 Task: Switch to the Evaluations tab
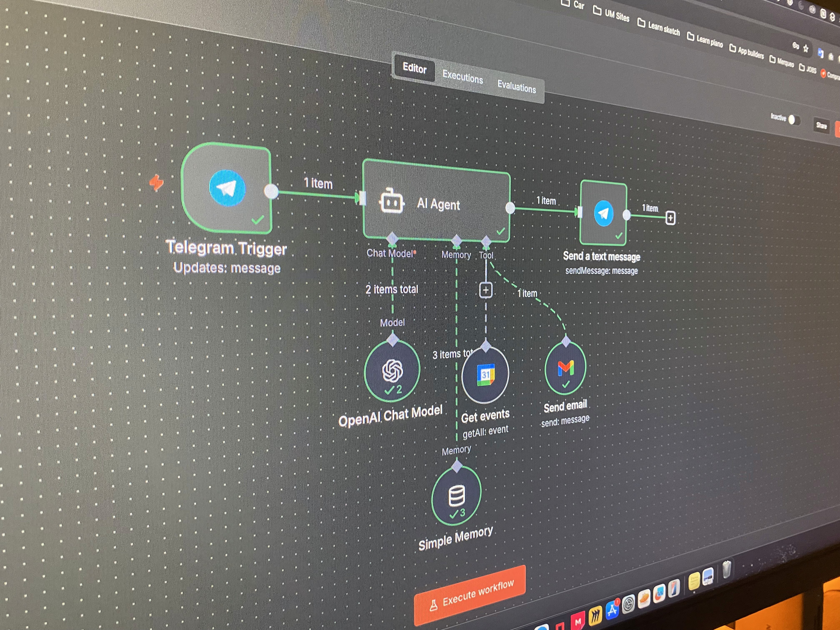(516, 87)
